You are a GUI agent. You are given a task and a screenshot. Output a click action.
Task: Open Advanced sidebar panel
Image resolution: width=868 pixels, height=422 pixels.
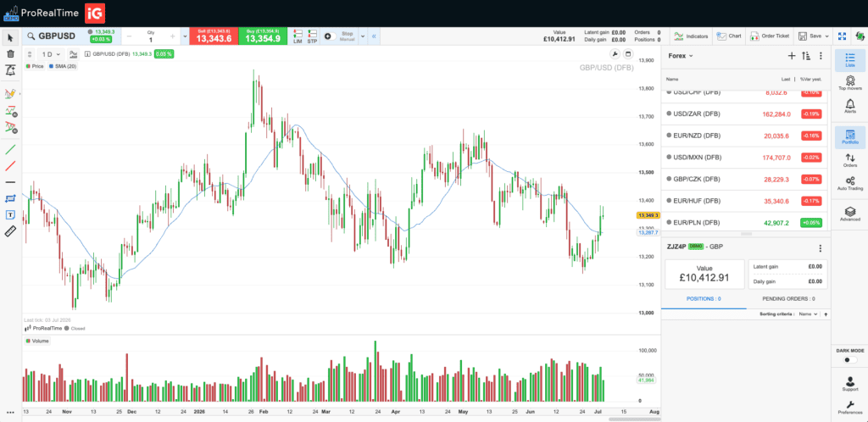(849, 214)
